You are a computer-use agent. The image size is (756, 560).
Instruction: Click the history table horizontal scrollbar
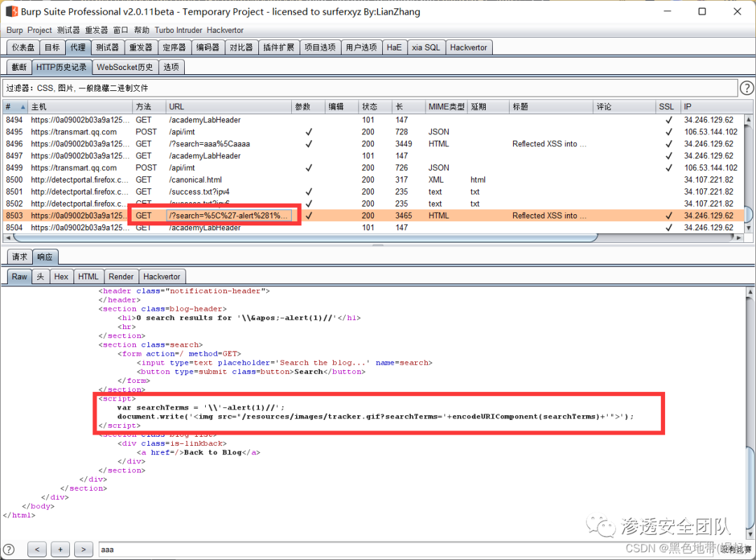(x=306, y=237)
